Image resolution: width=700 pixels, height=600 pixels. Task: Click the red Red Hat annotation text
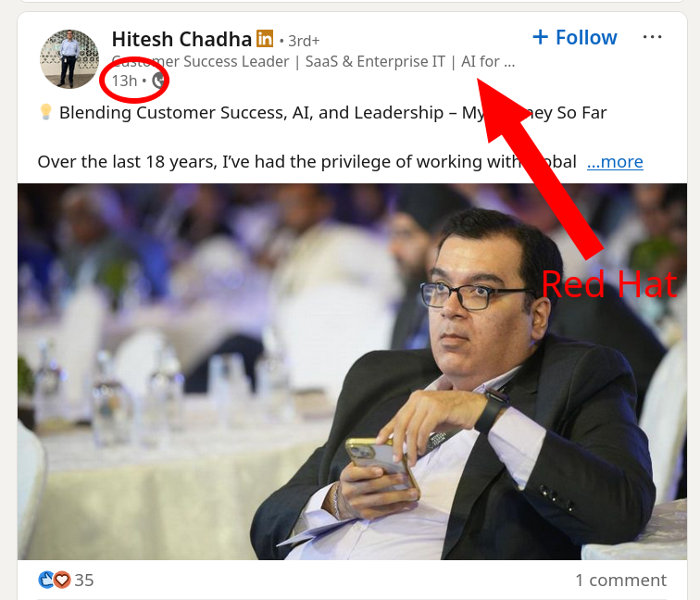click(609, 284)
